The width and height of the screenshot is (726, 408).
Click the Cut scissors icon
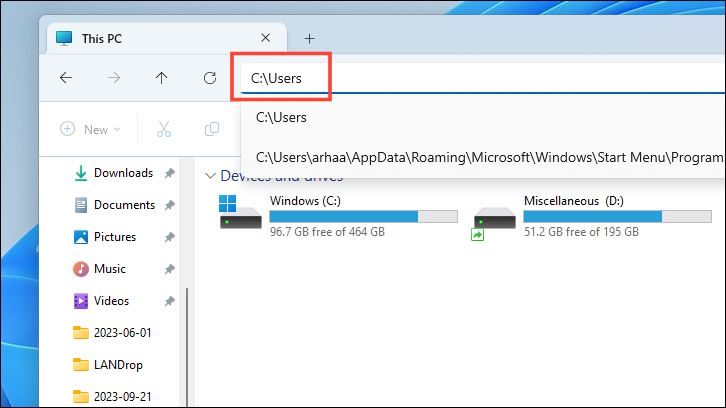pyautogui.click(x=164, y=129)
